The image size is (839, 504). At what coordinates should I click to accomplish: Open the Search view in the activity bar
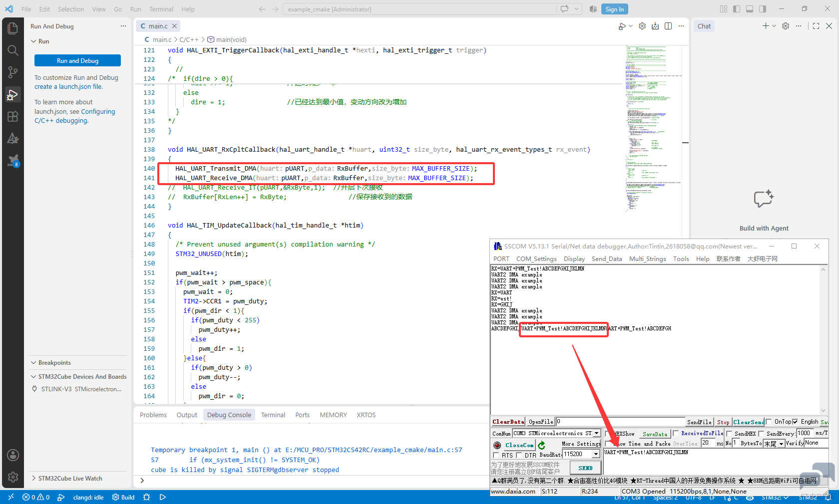pos(13,50)
